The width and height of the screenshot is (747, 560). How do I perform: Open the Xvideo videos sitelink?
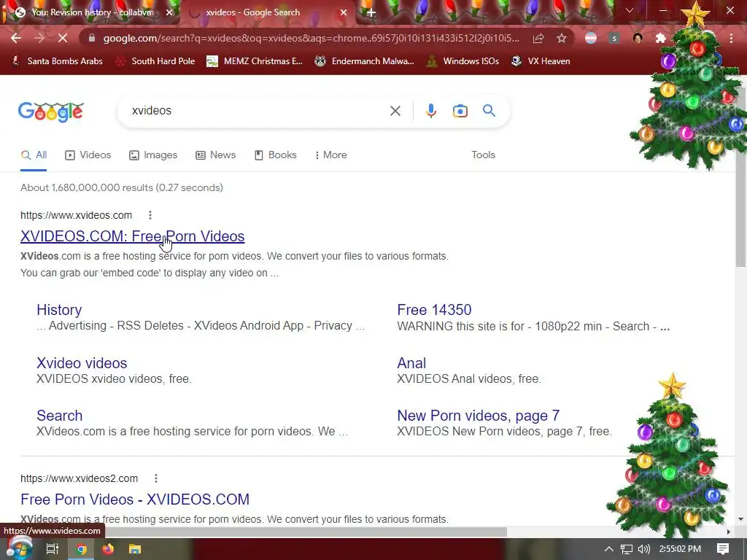point(82,363)
